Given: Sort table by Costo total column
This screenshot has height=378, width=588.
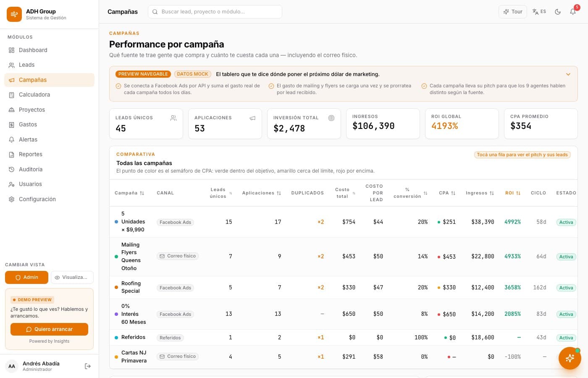Looking at the screenshot, I should point(345,193).
